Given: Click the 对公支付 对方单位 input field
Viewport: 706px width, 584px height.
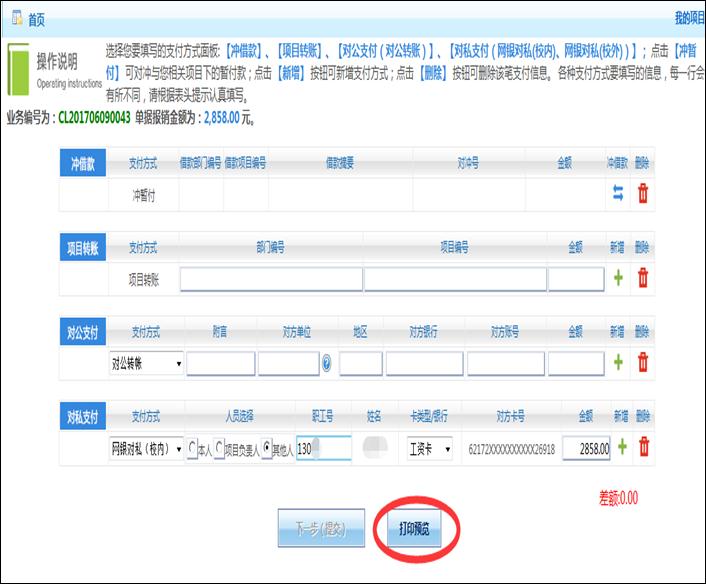Looking at the screenshot, I should pyautogui.click(x=289, y=363).
